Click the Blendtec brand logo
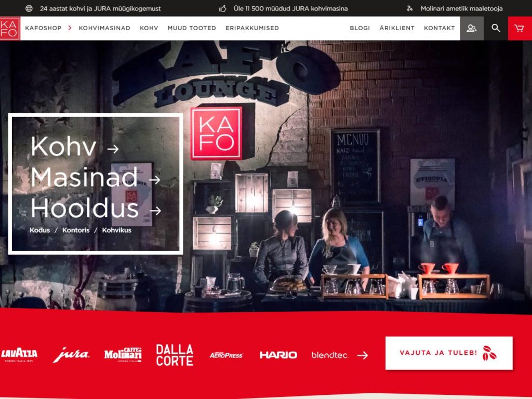Viewport: 532px width, 399px height. pos(330,355)
